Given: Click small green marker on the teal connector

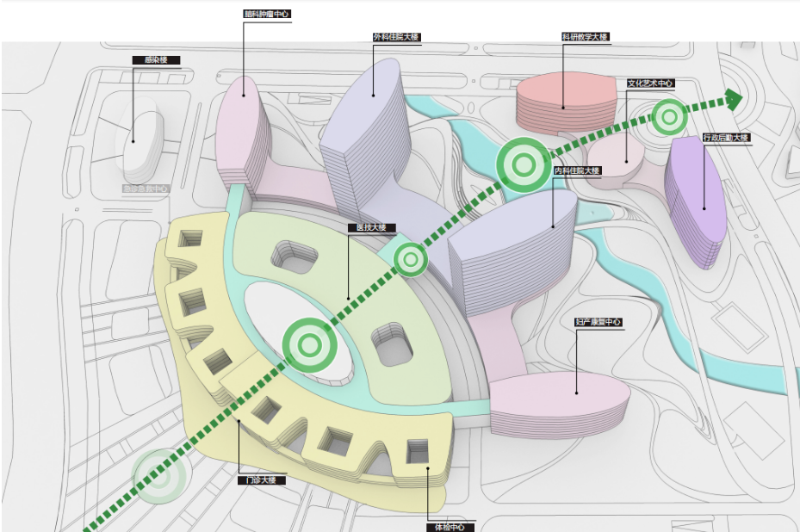Looking at the screenshot, I should 412,259.
